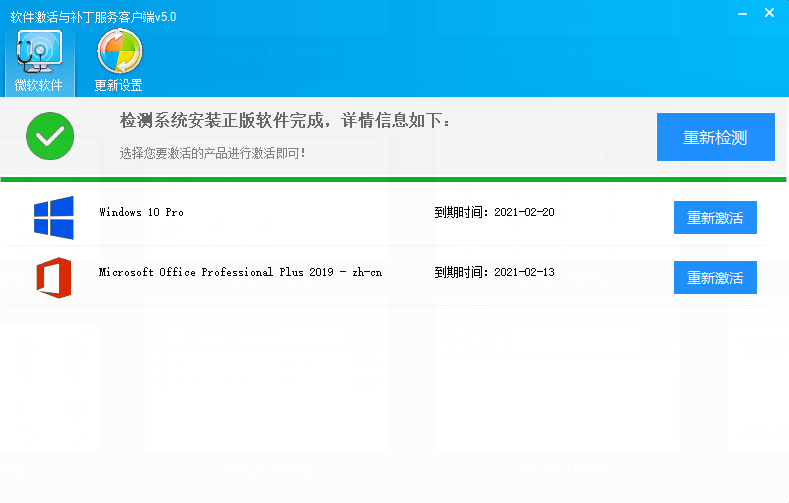Image resolution: width=789 pixels, height=503 pixels.
Task: Open the 微软软件 stethoscope monitor icon
Action: coord(39,51)
